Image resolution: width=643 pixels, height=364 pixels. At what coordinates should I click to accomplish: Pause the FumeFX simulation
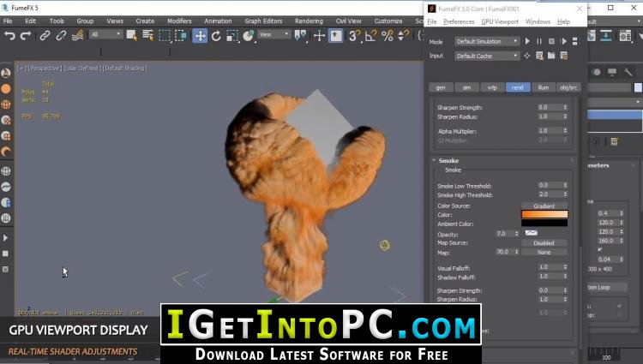pyautogui.click(x=539, y=41)
